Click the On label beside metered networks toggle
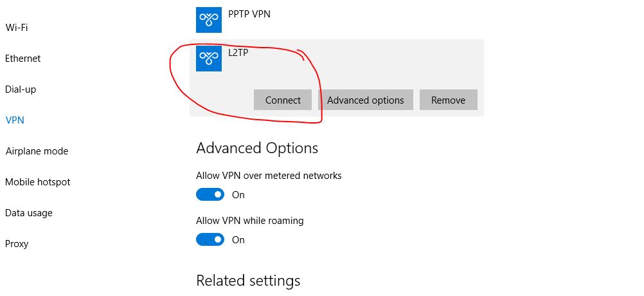Image resolution: width=644 pixels, height=296 pixels. [x=238, y=195]
